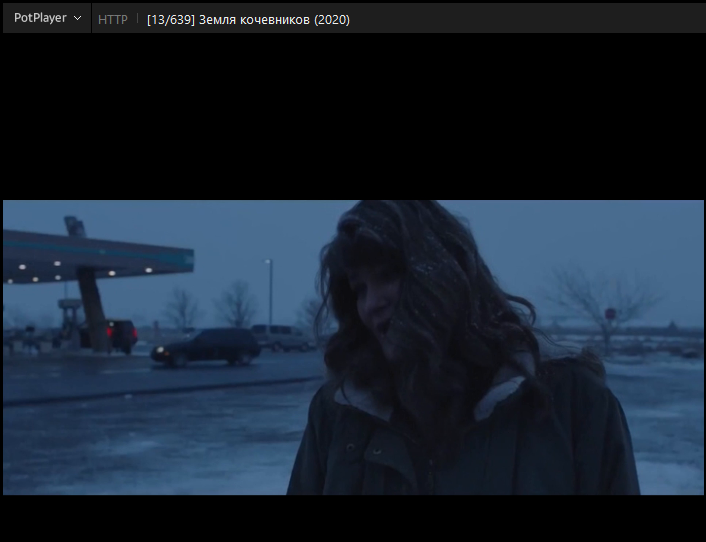Viewport: 706px width, 542px height.
Task: Click the HTTP source label
Action: 113,19
